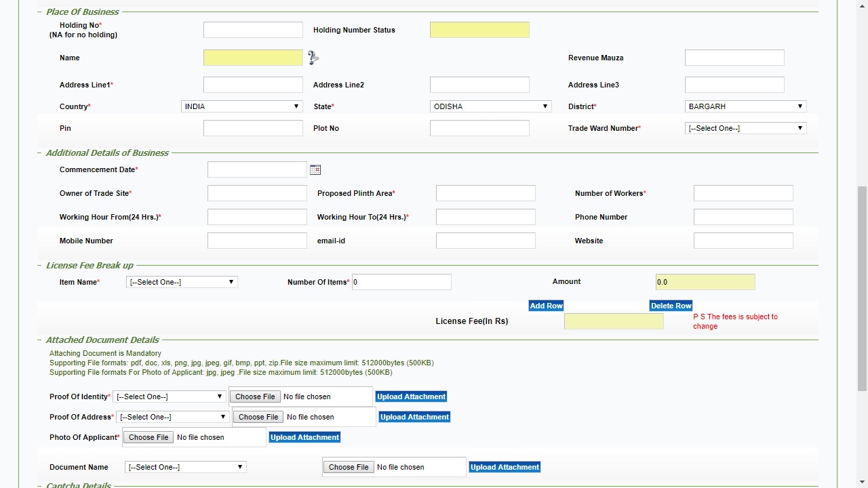Screen dimensions: 868x488
Task: Click the Holding No input field
Action: (253, 30)
